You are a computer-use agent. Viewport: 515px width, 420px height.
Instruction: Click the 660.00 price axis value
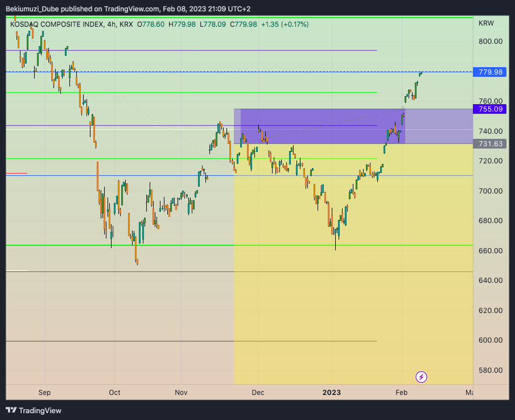tap(491, 251)
